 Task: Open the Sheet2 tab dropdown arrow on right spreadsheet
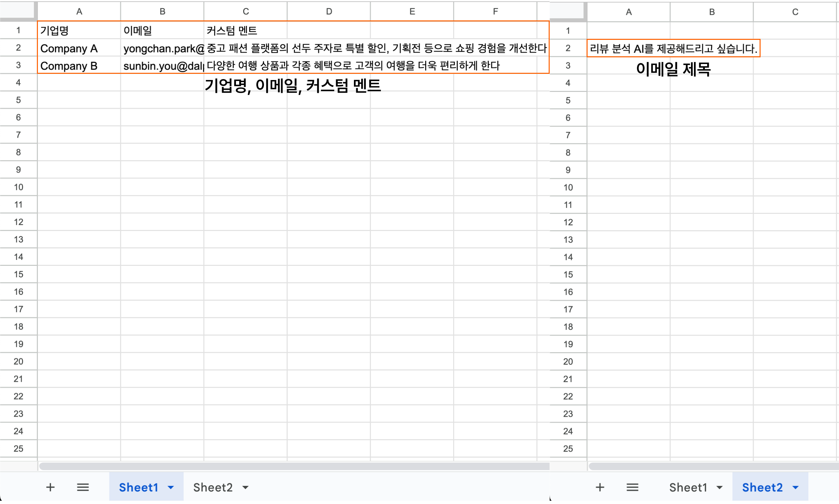tap(795, 487)
